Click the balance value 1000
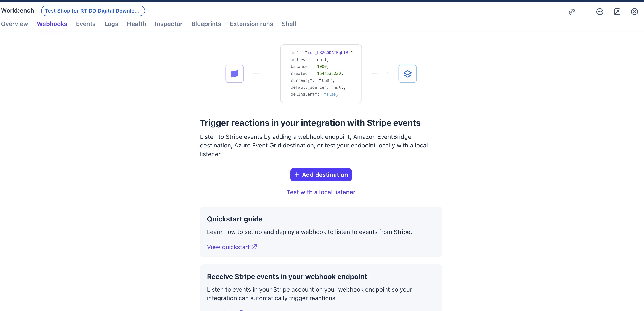 pos(322,66)
